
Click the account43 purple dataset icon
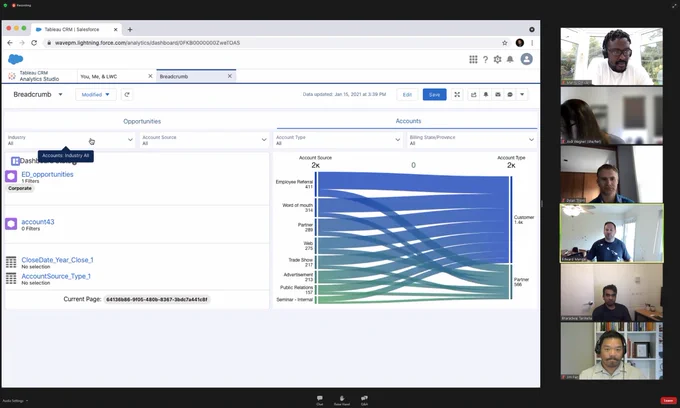coord(11,224)
